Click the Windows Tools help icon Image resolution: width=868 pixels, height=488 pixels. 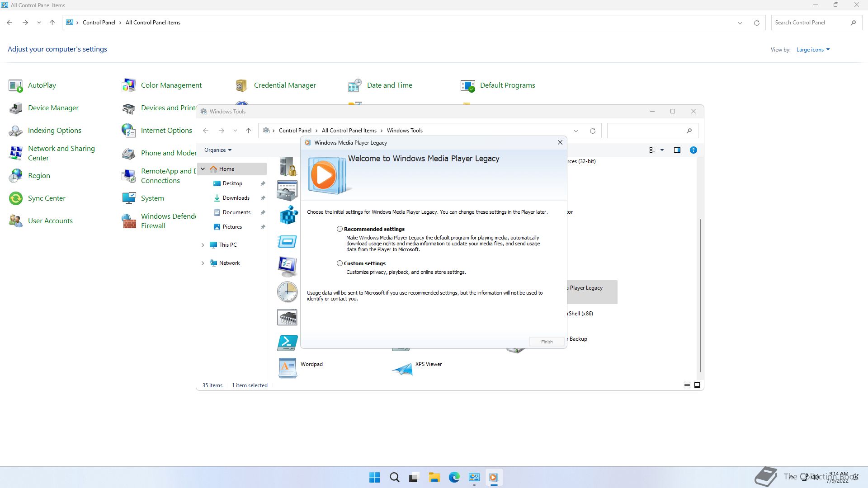coord(693,150)
